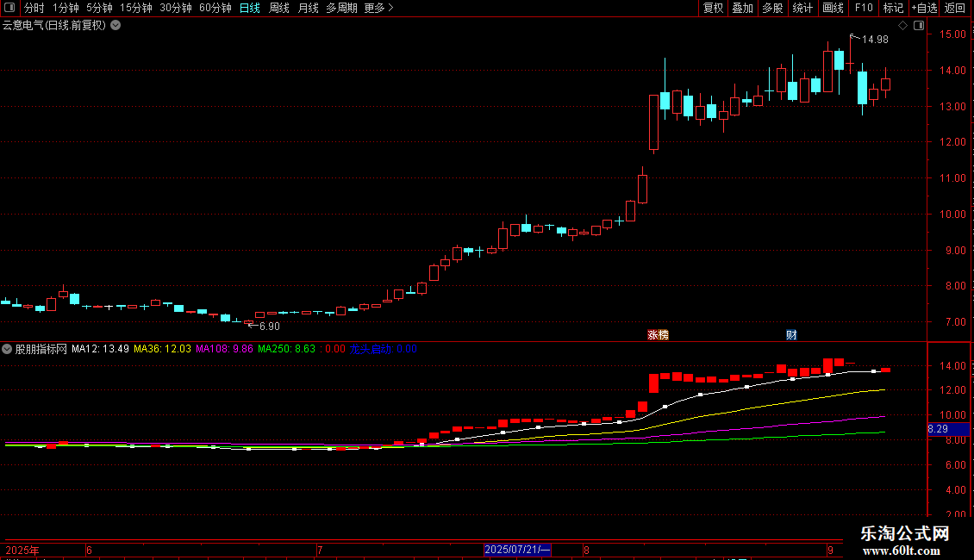Click the 龙头启动: 0.00 indicator label
Image resolution: width=974 pixels, height=560 pixels.
pyautogui.click(x=384, y=349)
